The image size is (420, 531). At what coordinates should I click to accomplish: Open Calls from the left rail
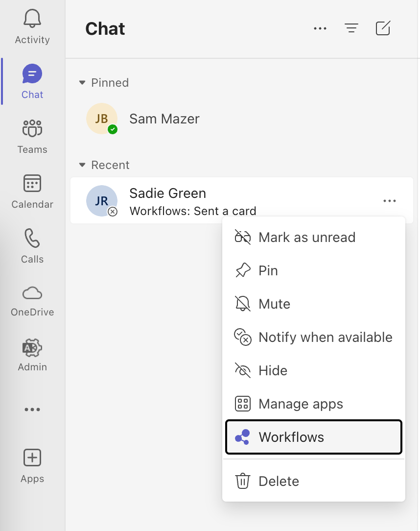point(32,239)
